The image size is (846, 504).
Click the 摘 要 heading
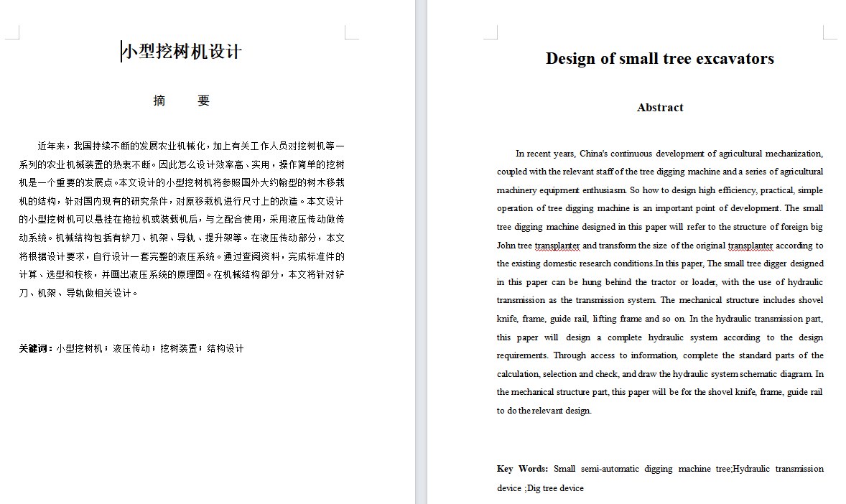coord(181,101)
